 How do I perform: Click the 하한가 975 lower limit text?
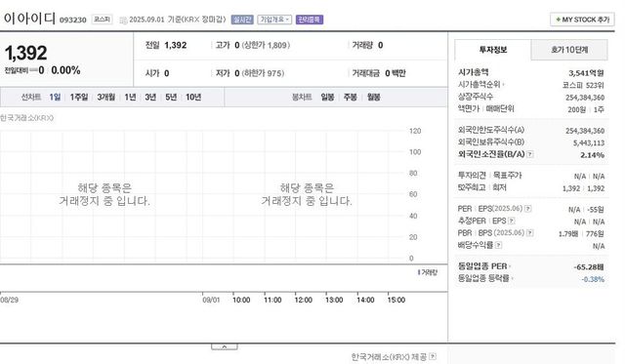click(264, 73)
